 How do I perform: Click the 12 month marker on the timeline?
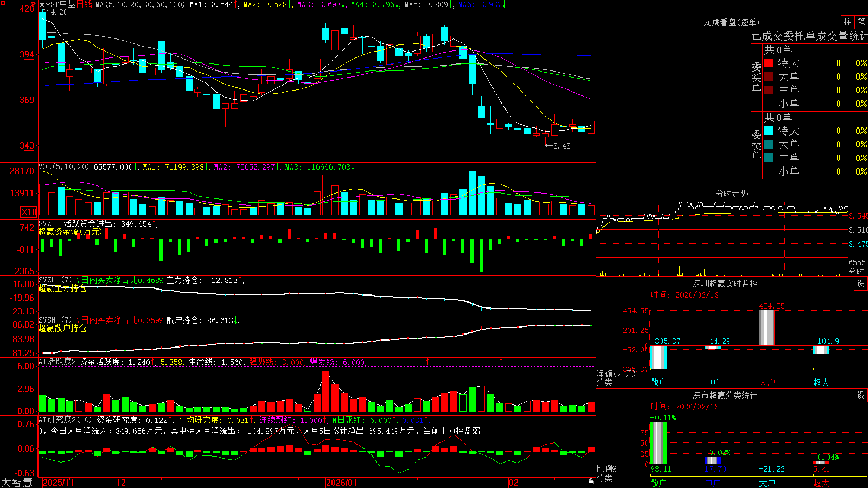[x=121, y=483]
